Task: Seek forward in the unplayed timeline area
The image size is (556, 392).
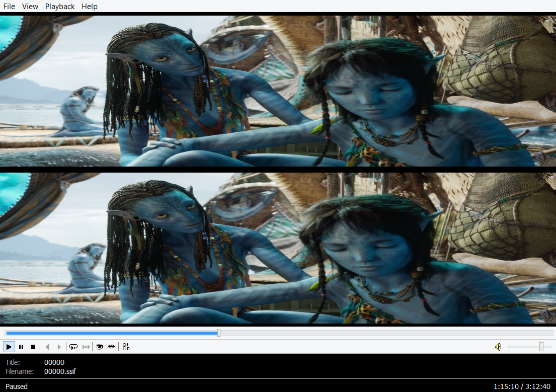Action: pos(386,333)
